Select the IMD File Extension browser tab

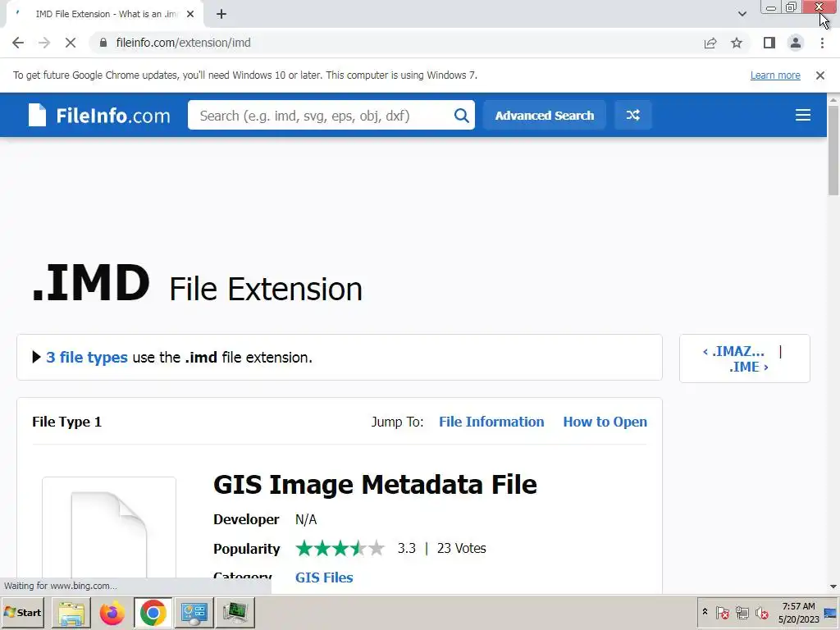click(104, 14)
